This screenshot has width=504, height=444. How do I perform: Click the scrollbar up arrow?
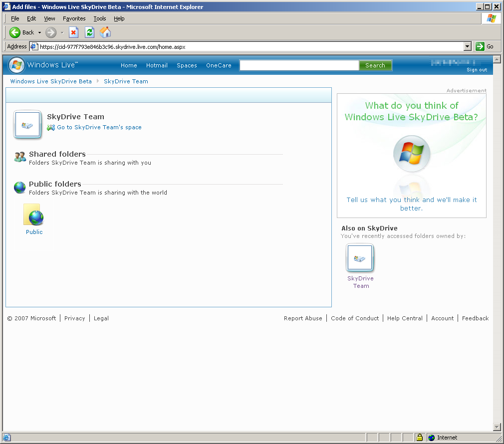tap(497, 59)
